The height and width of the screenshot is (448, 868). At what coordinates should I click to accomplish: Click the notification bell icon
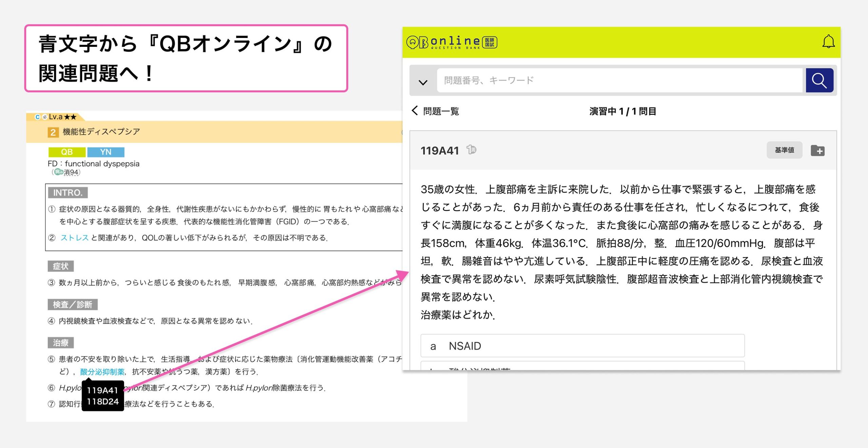(x=828, y=42)
